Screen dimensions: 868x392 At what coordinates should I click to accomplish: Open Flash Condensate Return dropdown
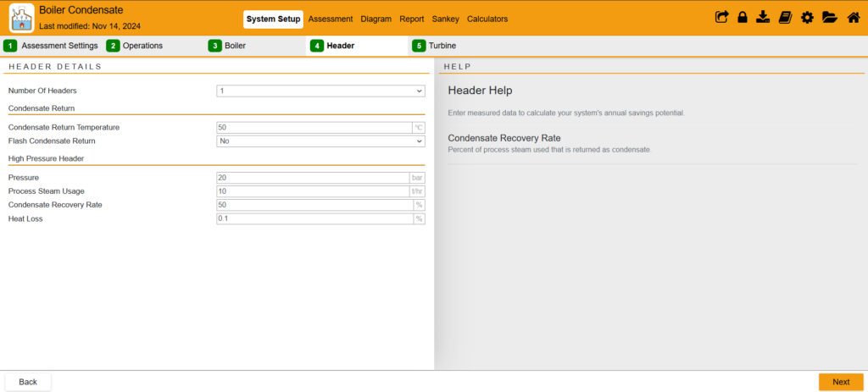320,141
